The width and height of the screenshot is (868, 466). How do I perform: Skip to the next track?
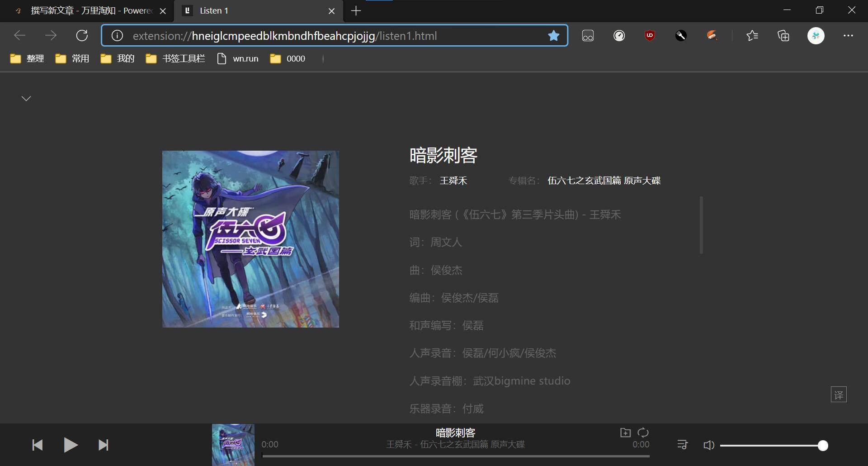click(104, 445)
